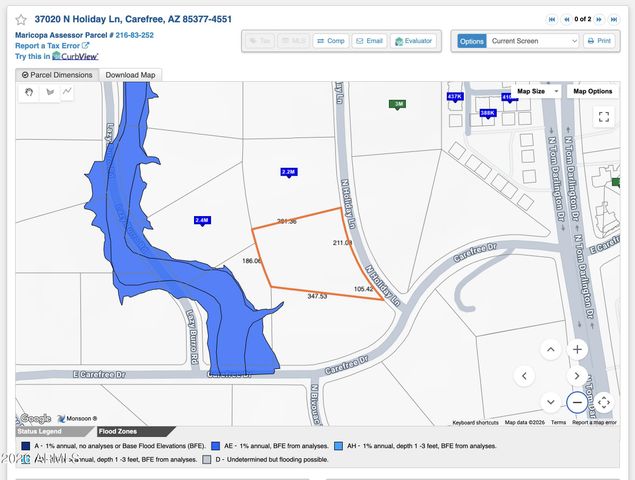Select the hand pan tool
The width and height of the screenshot is (635, 480).
pos(31,92)
